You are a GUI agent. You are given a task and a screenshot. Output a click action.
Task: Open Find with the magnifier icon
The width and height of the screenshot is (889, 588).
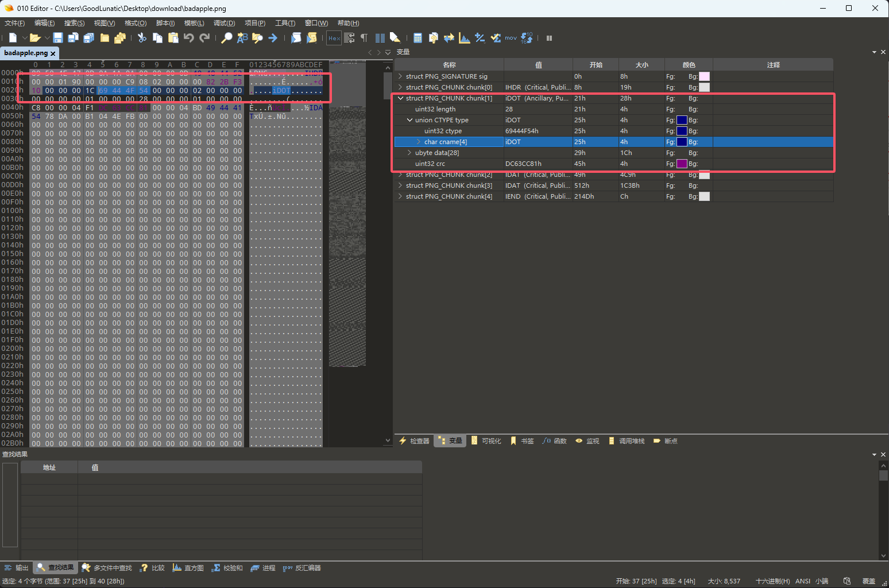pyautogui.click(x=227, y=38)
